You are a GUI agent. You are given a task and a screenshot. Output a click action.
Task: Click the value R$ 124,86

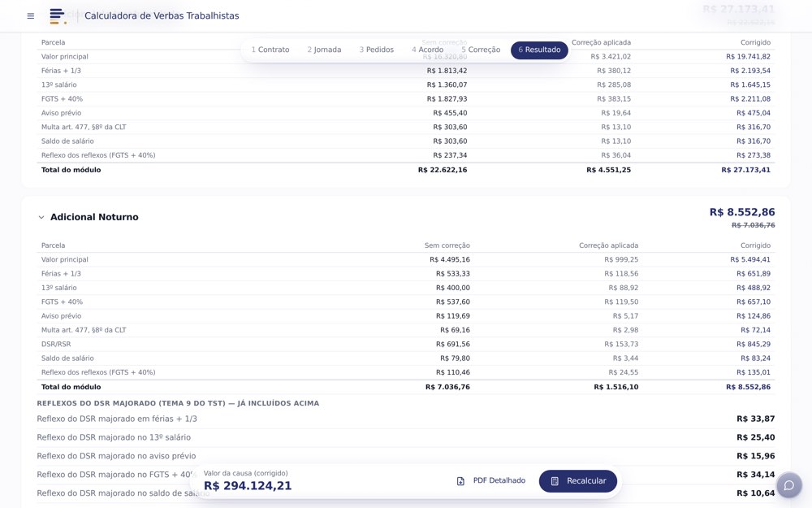pyautogui.click(x=754, y=315)
